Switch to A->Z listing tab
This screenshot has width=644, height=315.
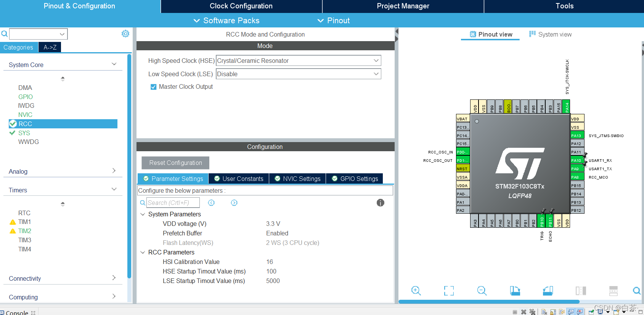(x=50, y=47)
